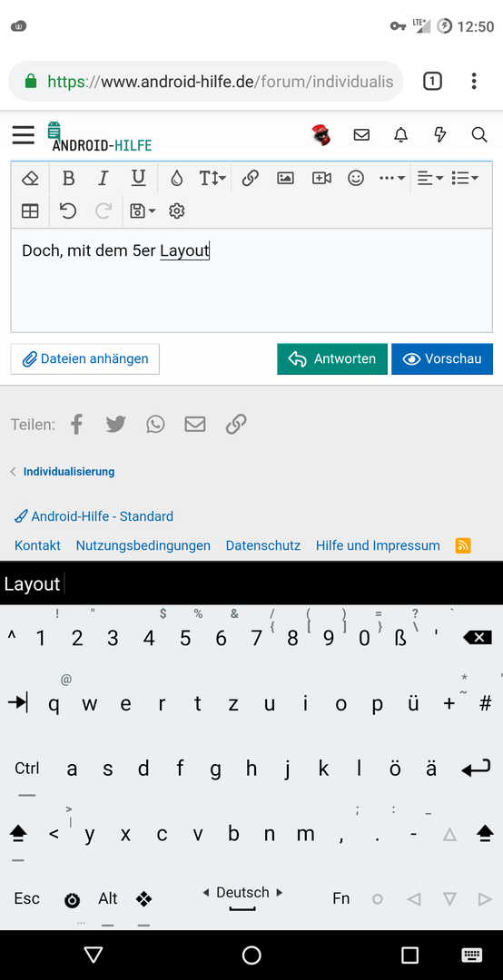503x980 pixels.
Task: Open the Datenschutz footer link
Action: tap(262, 545)
